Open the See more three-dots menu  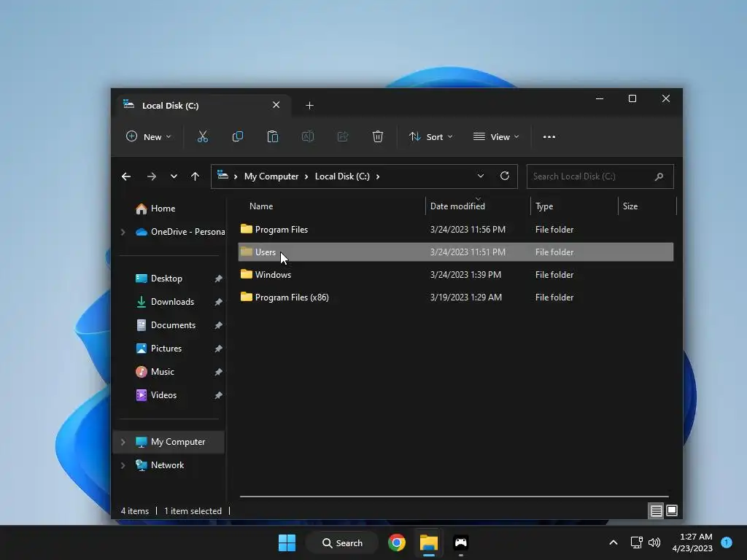(549, 136)
